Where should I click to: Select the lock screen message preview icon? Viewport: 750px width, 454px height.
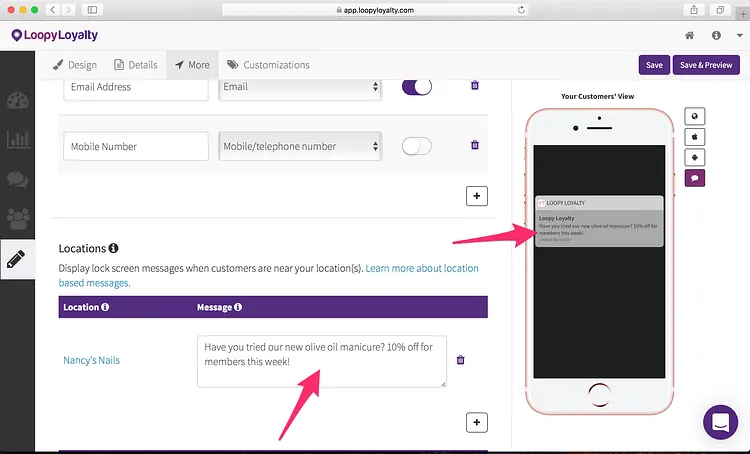coord(695,178)
